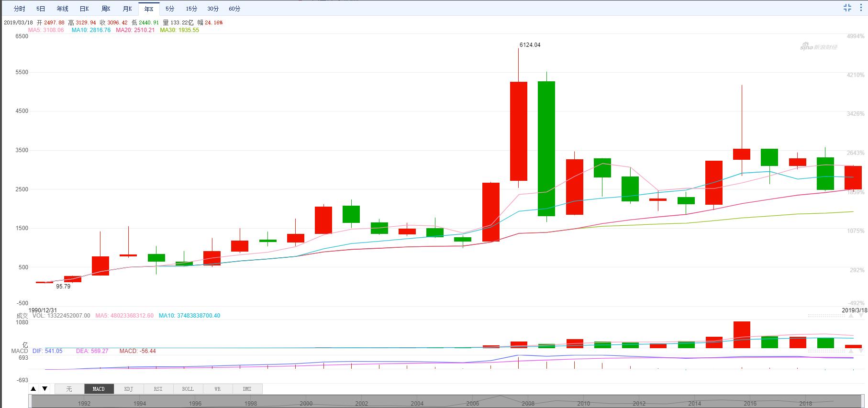Click the black down triangle beside indicator tabs

coord(45,389)
